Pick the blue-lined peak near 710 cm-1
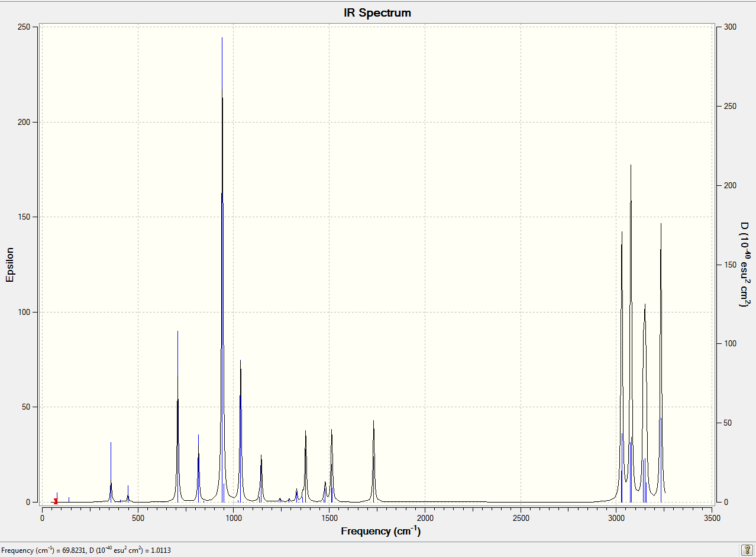The image size is (756, 557). click(177, 416)
